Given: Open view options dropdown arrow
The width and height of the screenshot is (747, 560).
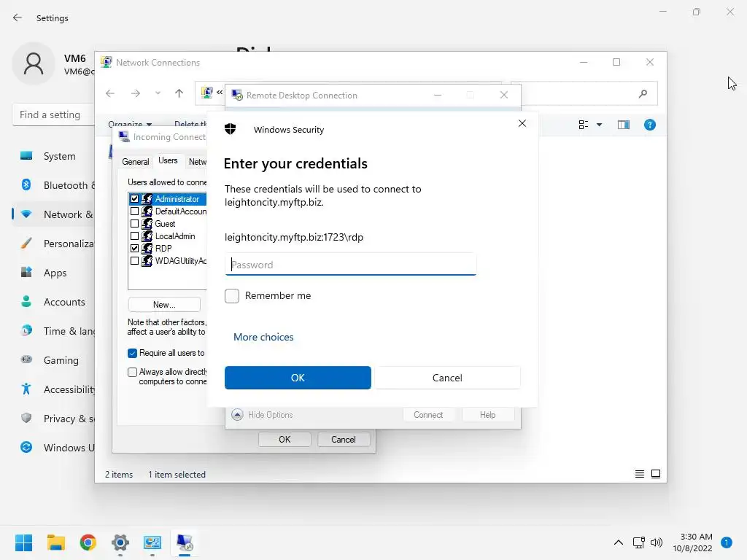Looking at the screenshot, I should tap(600, 125).
